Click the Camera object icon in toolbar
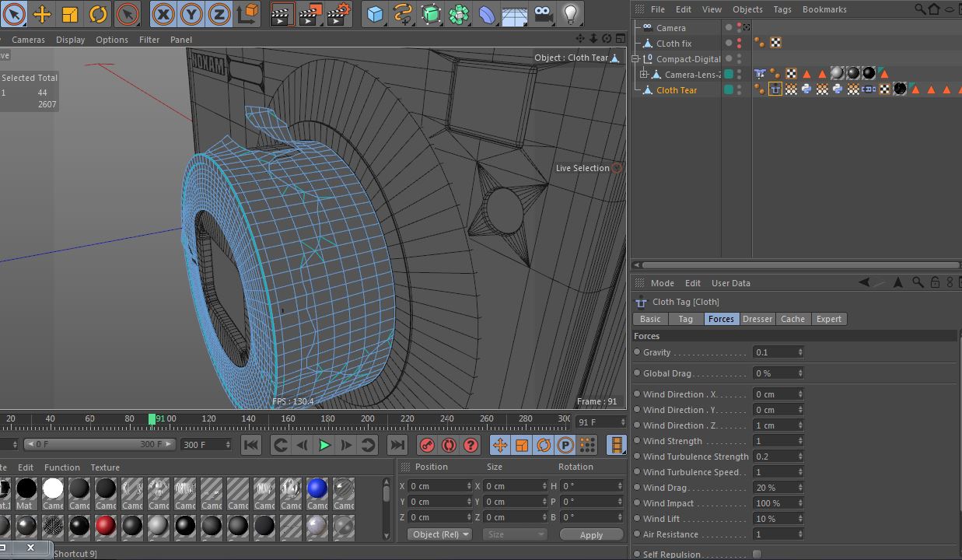The height and width of the screenshot is (560, 962). click(544, 13)
